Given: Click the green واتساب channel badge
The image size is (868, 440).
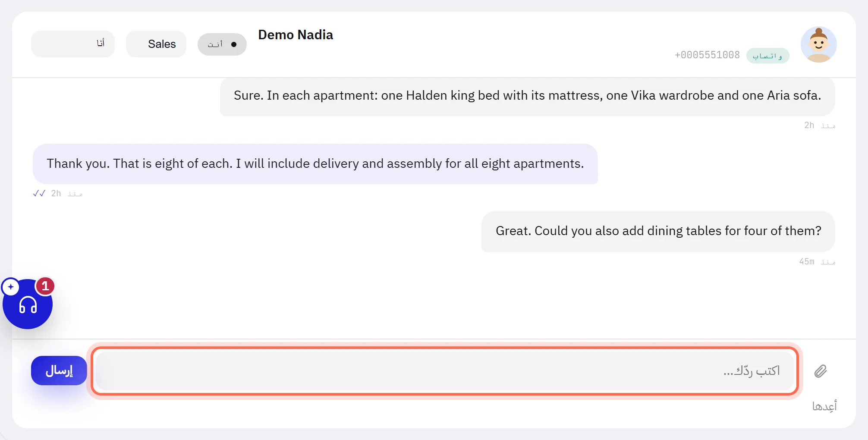Looking at the screenshot, I should click(767, 56).
